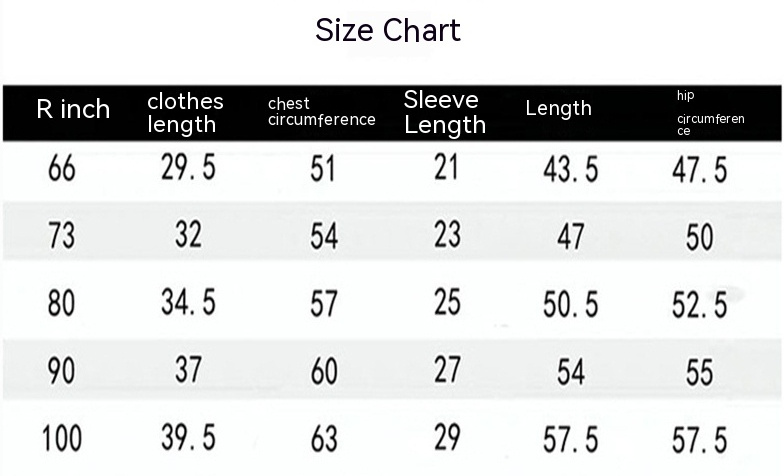Click size 66 in first row
Screen dimensions: 784x476
tap(62, 169)
